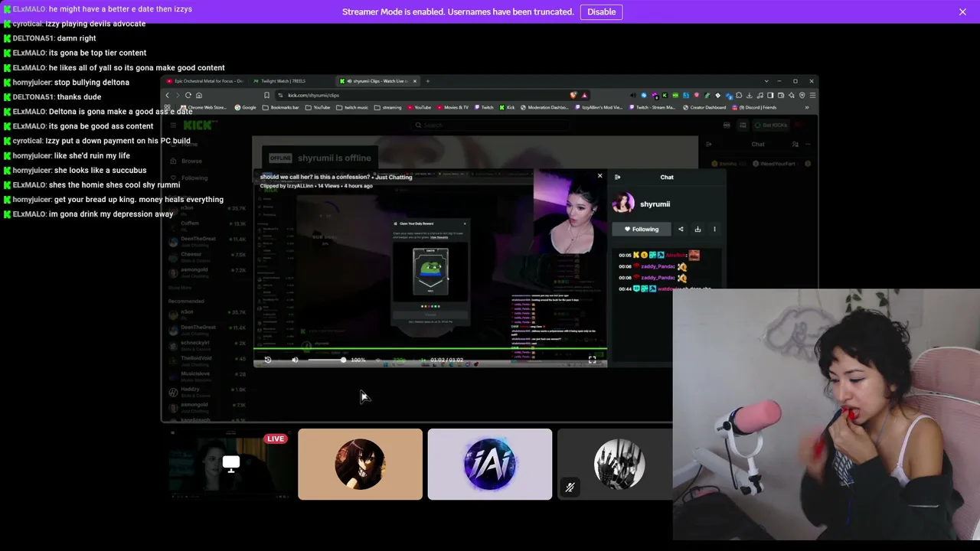Screen dimensions: 980x551
Task: Open the Haddzy recommended channel
Action: coord(207,392)
